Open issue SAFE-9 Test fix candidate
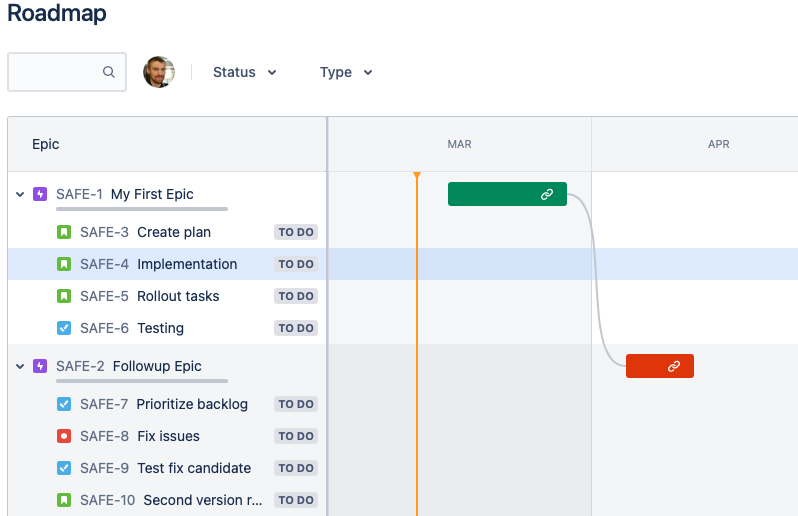 pos(165,468)
